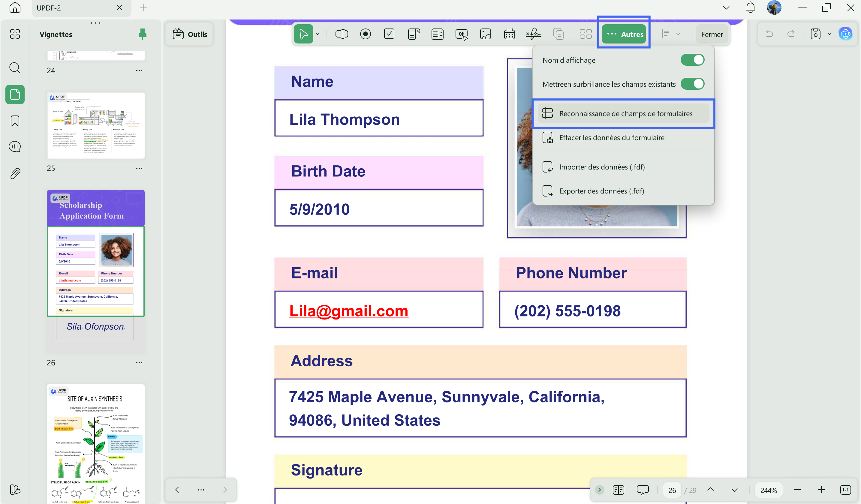Open the user profile avatar
The height and width of the screenshot is (504, 861).
[x=774, y=7]
